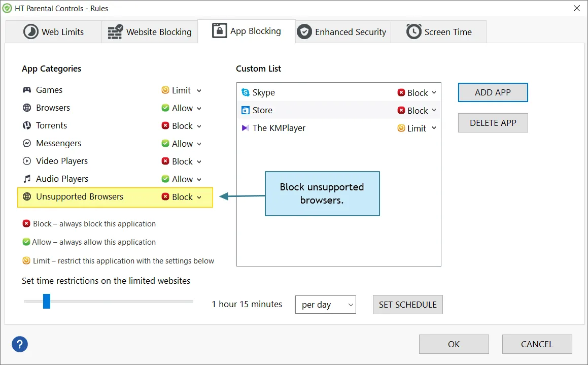Image resolution: width=588 pixels, height=365 pixels.
Task: Click the Messengers category icon
Action: (27, 143)
